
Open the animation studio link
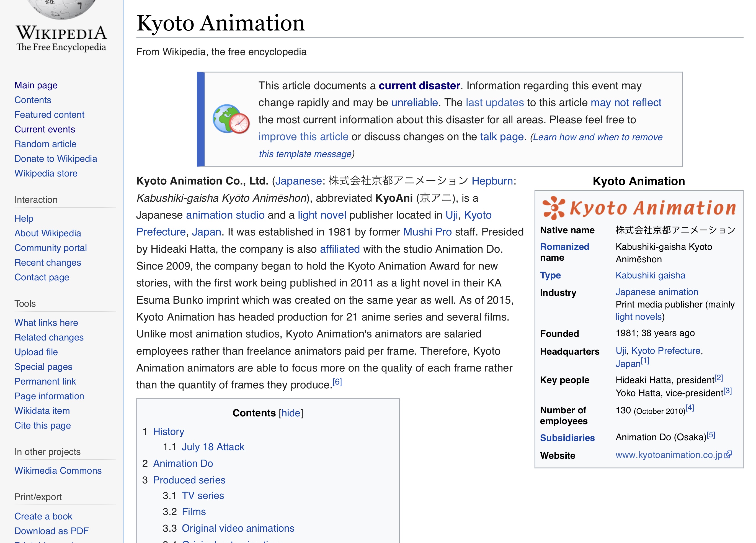(225, 215)
